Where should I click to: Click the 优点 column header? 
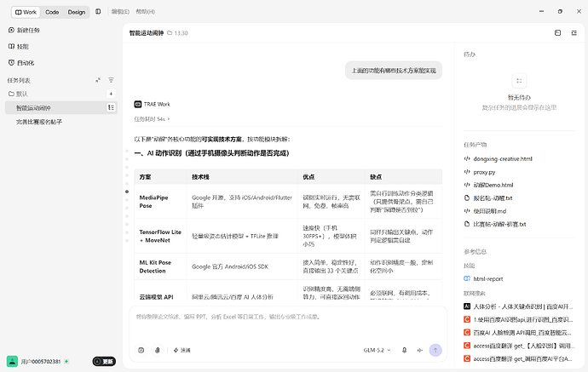tap(331, 177)
